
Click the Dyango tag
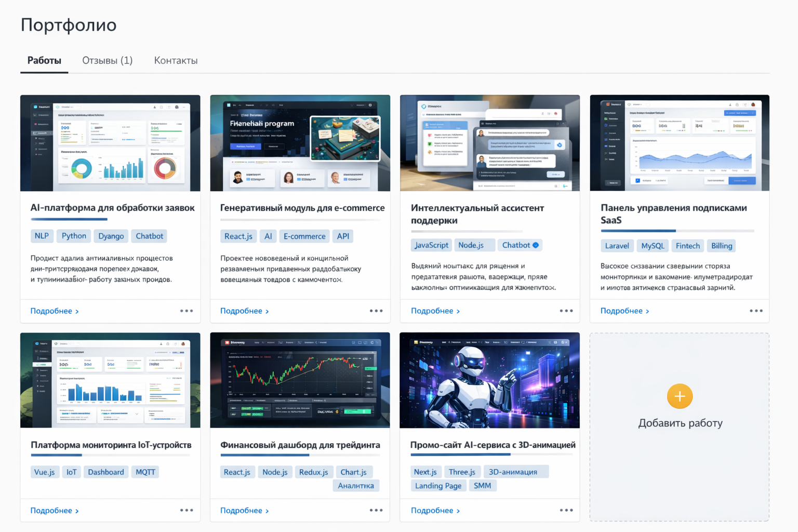tap(111, 236)
